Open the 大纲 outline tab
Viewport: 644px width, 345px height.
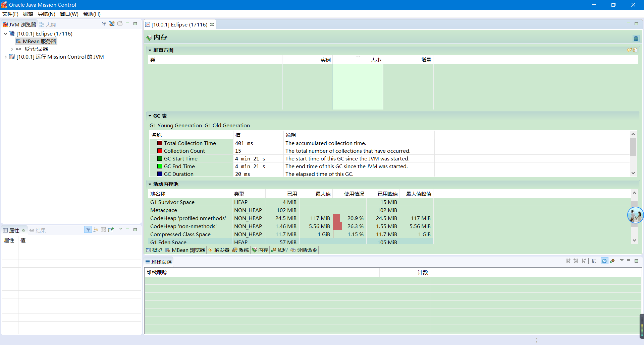pyautogui.click(x=48, y=25)
